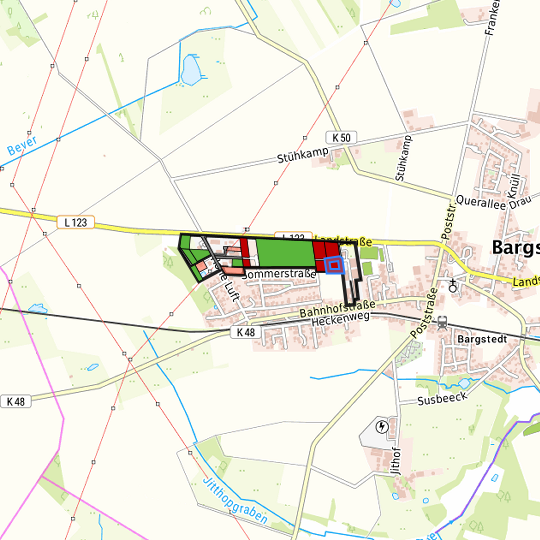Click the train station icon near Bargstedt
This screenshot has width=540, height=540.
click(443, 323)
